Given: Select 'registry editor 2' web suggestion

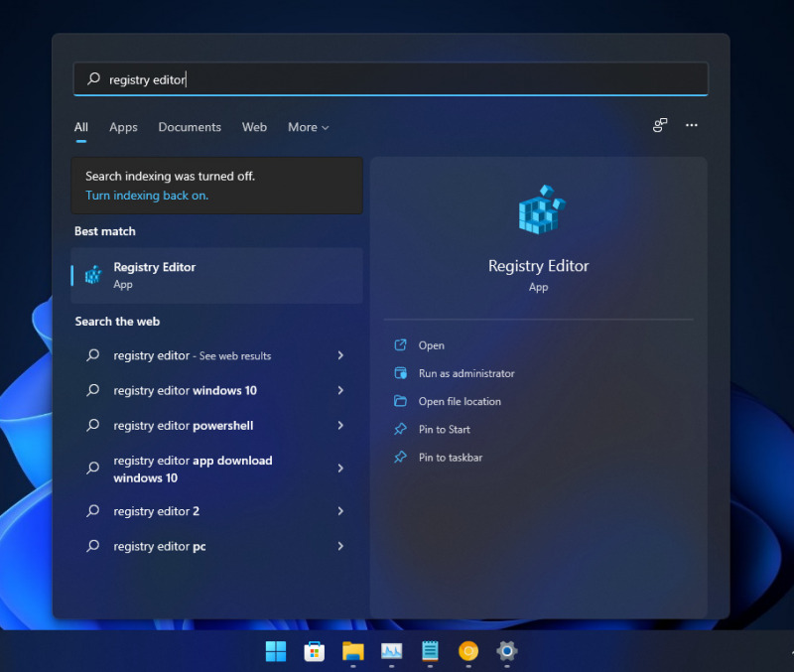Looking at the screenshot, I should click(x=216, y=511).
